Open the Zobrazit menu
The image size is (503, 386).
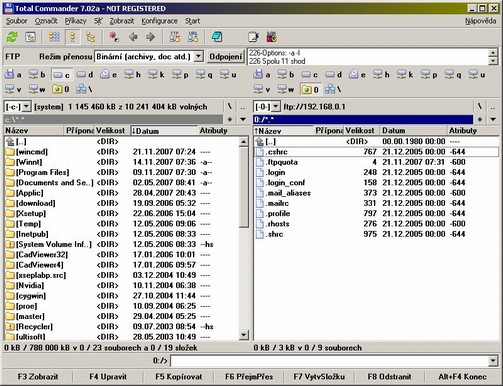pyautogui.click(x=122, y=21)
